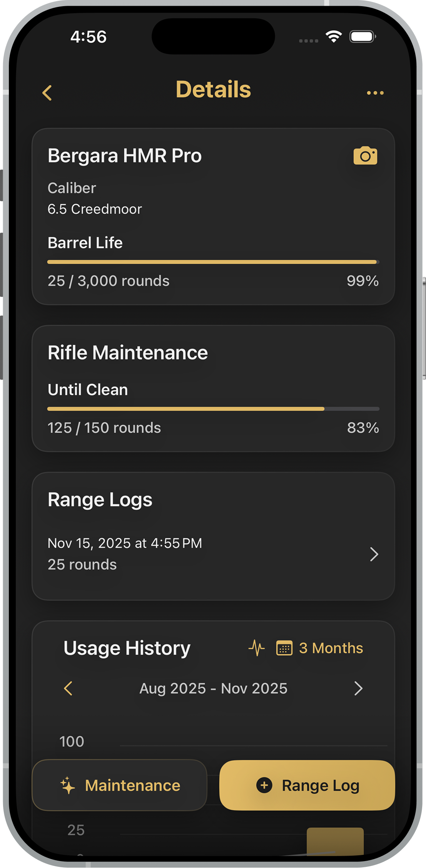The width and height of the screenshot is (426, 868).
Task: Tap the Wi-Fi status icon
Action: tap(333, 37)
